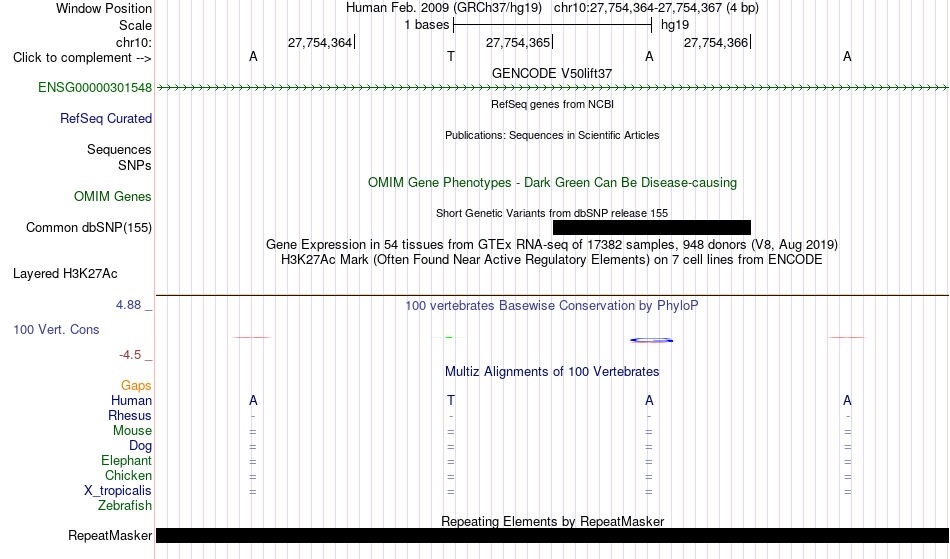This screenshot has height=559, width=950.
Task: Open the RefSeq Curated track label
Action: tap(105, 119)
